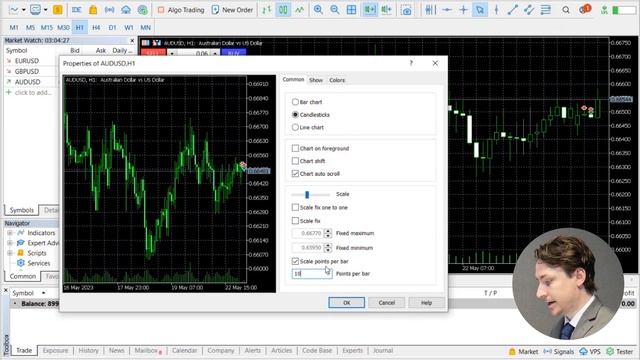Screen dimensions: 640x360
Task: Select the cursor arrow tool
Action: pyautogui.click(x=480, y=9)
